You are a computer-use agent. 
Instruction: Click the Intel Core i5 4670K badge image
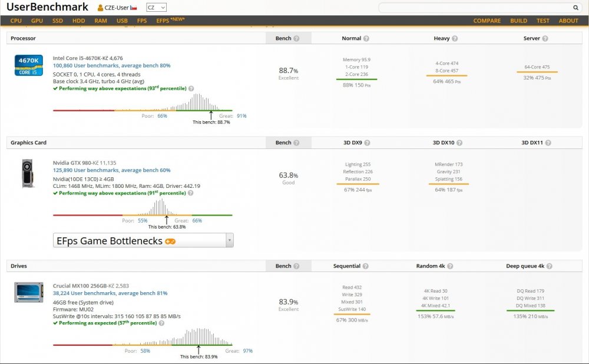point(29,65)
